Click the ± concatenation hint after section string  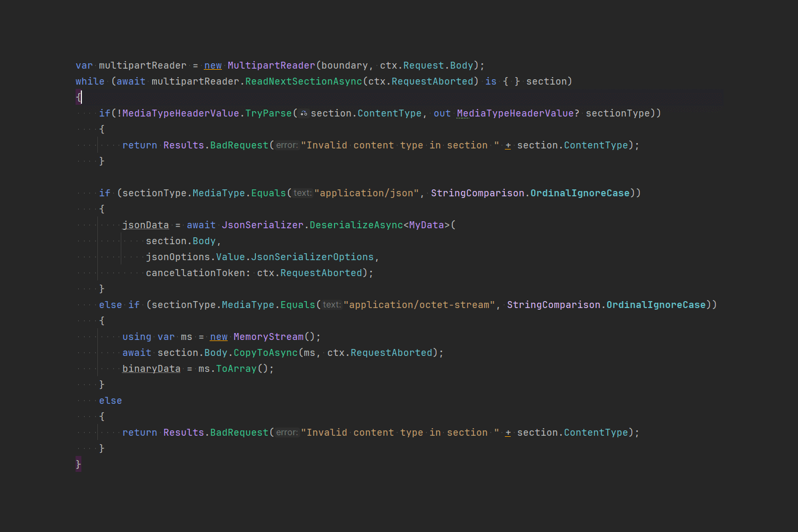click(508, 145)
